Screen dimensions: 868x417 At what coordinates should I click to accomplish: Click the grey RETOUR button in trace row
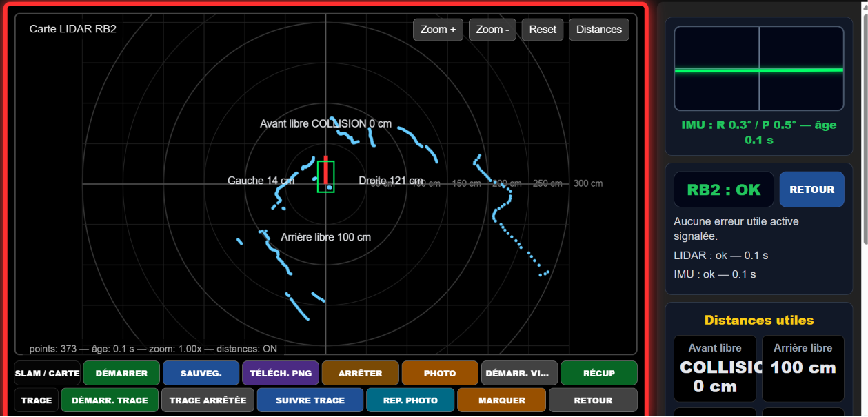(593, 400)
